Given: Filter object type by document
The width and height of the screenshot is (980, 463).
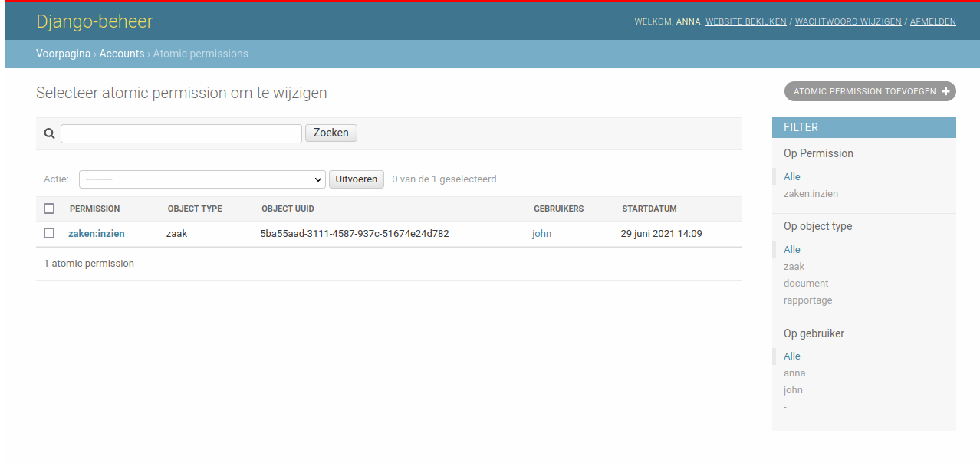Looking at the screenshot, I should pos(806,284).
